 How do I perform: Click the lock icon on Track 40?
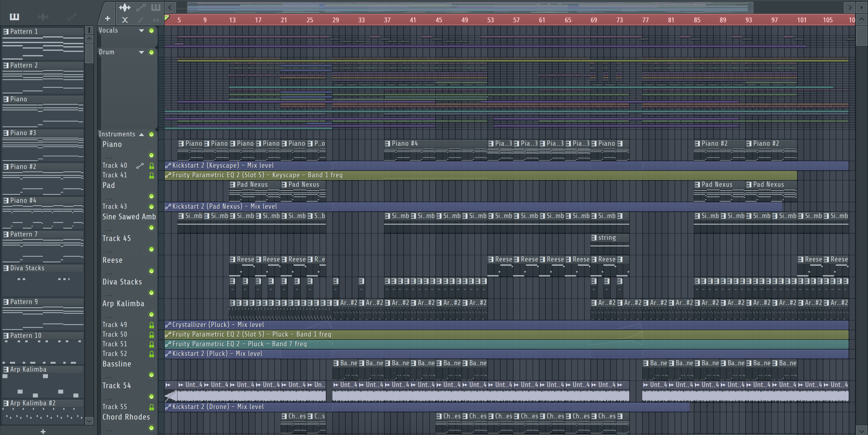click(152, 166)
